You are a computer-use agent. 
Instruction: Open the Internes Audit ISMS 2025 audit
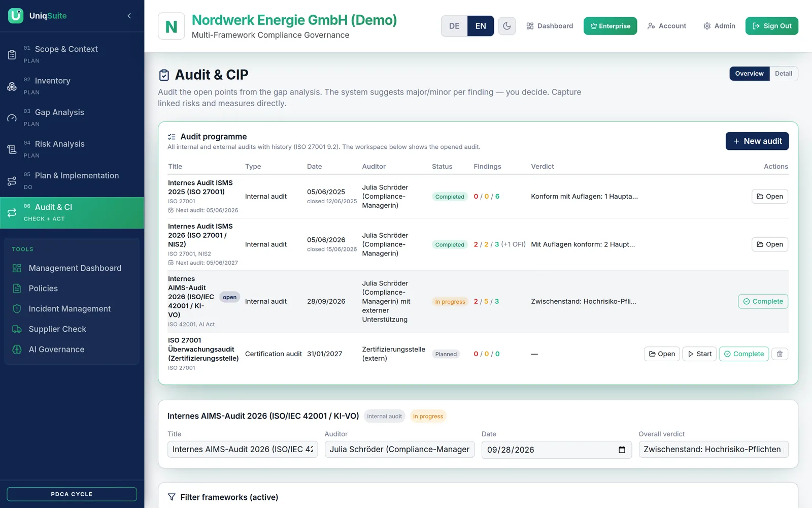[x=769, y=197]
